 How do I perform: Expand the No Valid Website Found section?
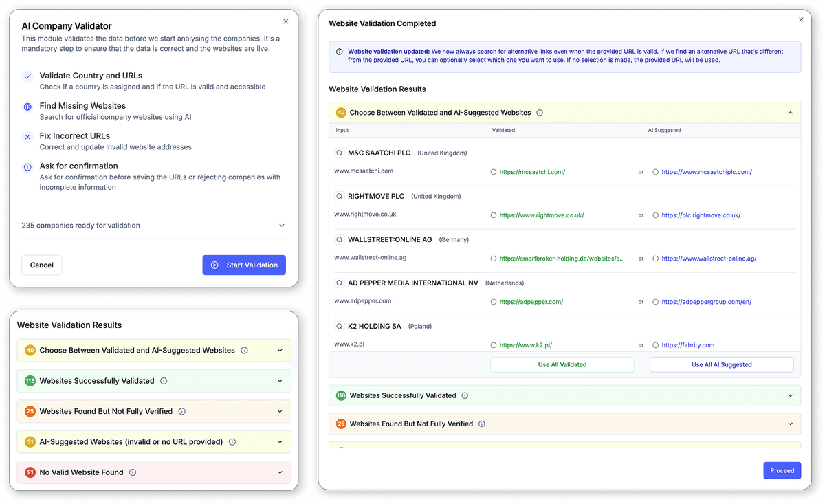coord(279,472)
